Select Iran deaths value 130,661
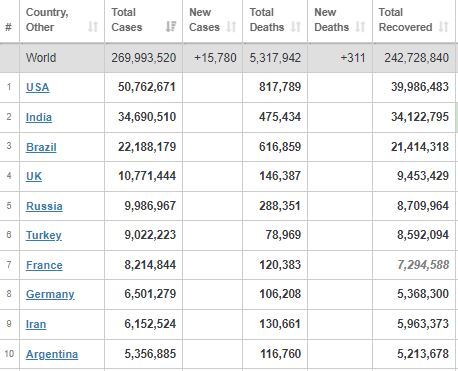458x371 pixels. [280, 324]
